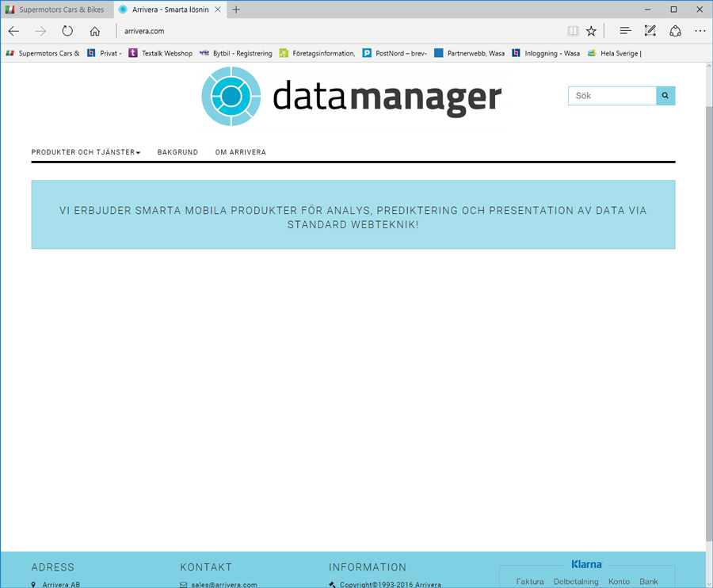Image resolution: width=713 pixels, height=588 pixels.
Task: Click the datamanager circular logo
Action: [231, 96]
